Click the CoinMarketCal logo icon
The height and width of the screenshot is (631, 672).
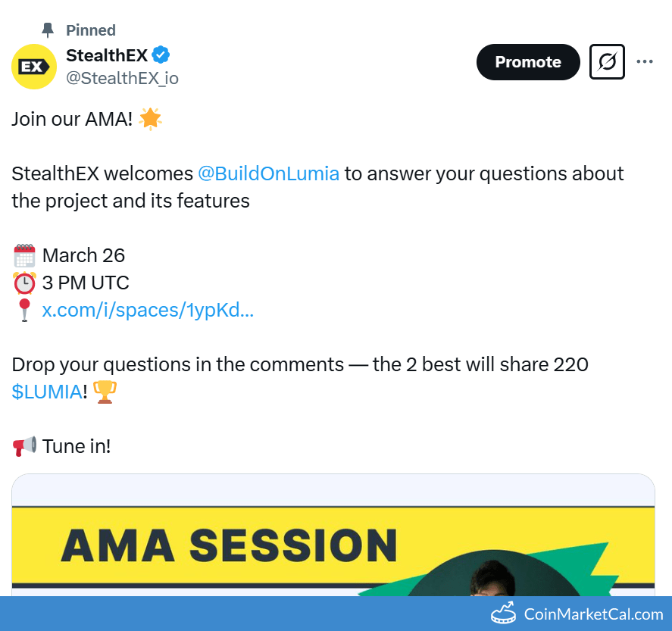click(x=505, y=614)
